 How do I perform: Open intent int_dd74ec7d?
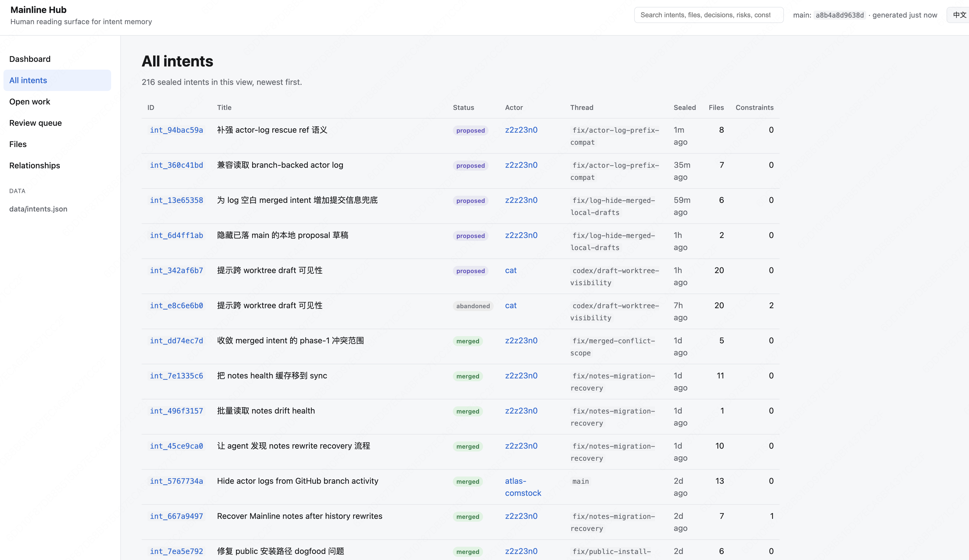point(176,341)
